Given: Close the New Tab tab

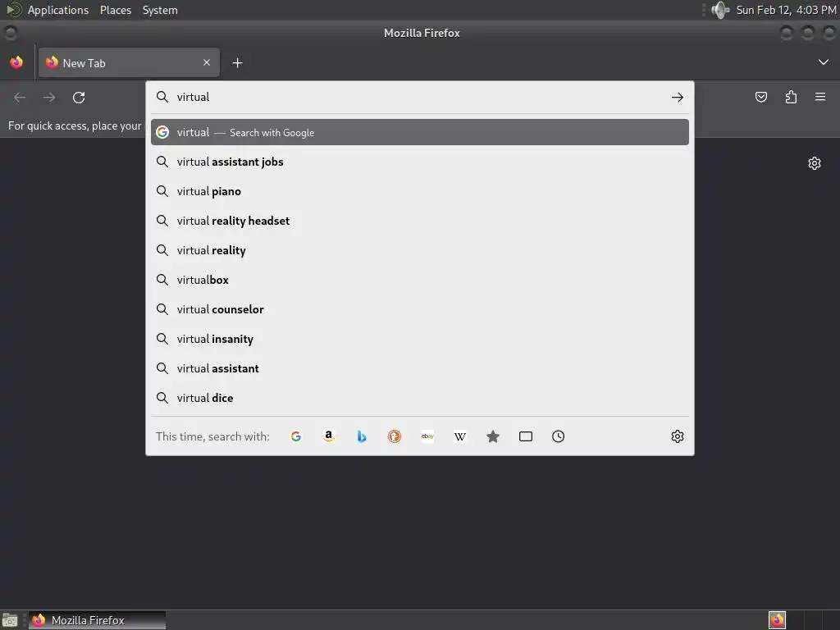Looking at the screenshot, I should tap(207, 62).
